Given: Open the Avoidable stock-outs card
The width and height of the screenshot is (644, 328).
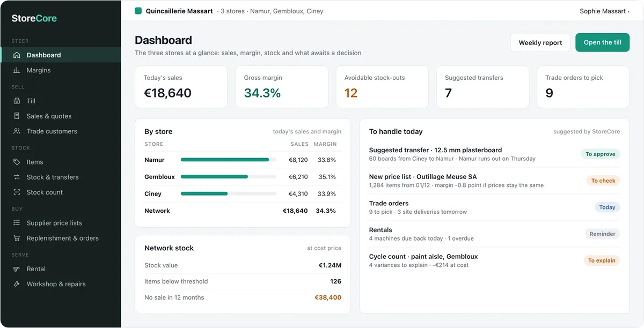Looking at the screenshot, I should click(382, 87).
